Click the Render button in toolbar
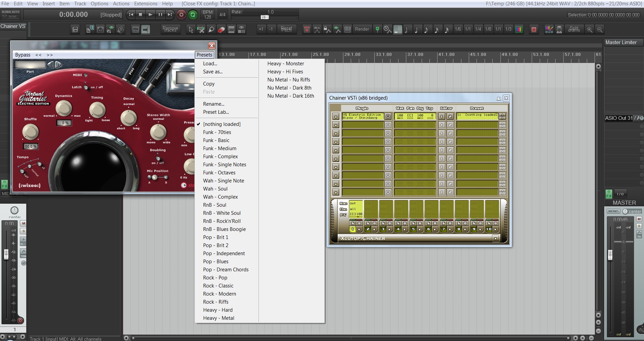644x341 pixels. (x=362, y=29)
